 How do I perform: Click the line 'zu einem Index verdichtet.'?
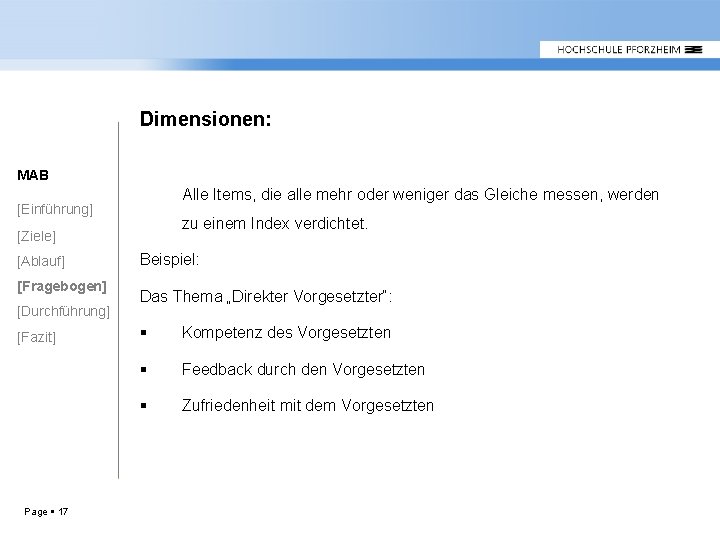click(275, 224)
